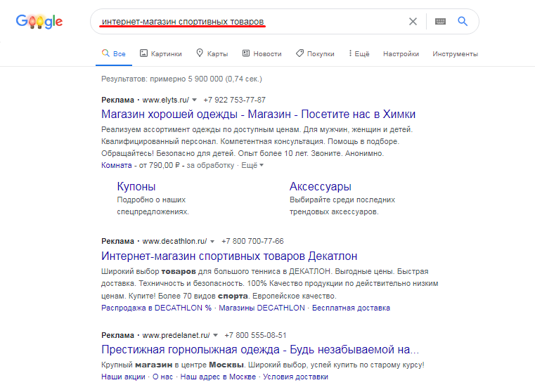Click the Комната link

116,165
